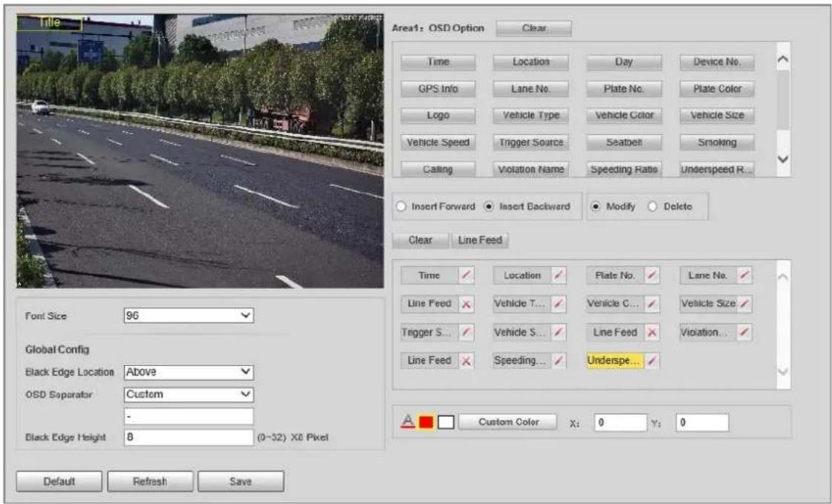Click pencil icon beside highlighted Underspe... item
The width and height of the screenshot is (832, 504).
652,361
